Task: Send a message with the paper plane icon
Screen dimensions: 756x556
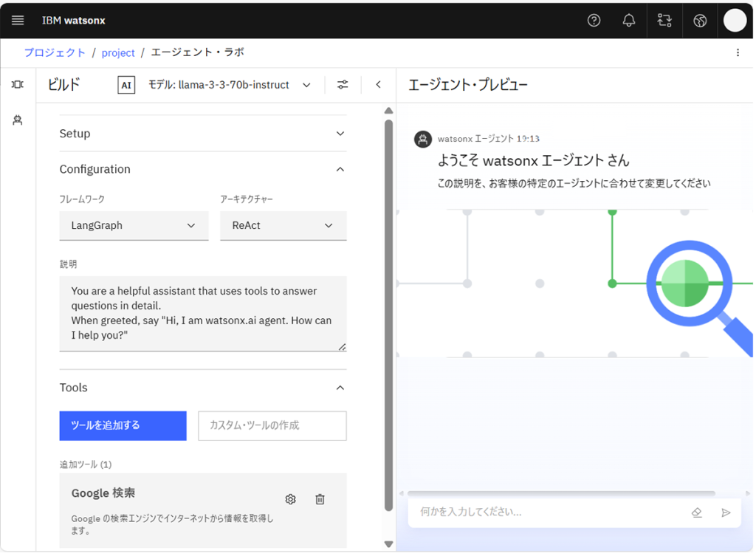Action: 724,512
